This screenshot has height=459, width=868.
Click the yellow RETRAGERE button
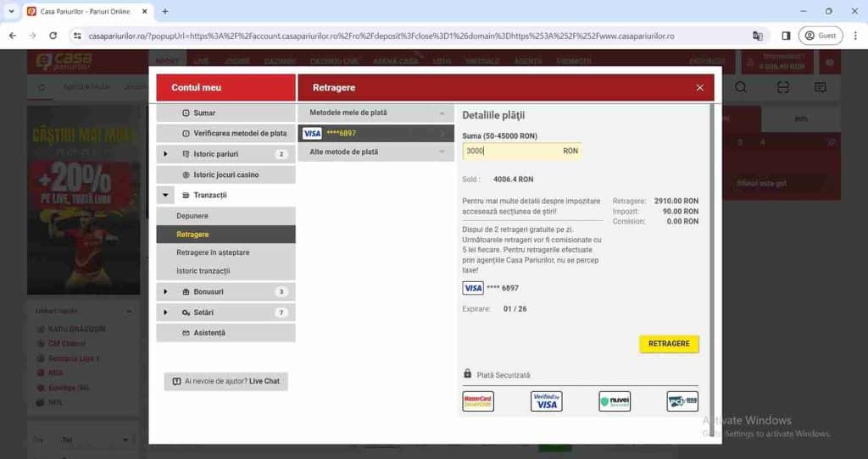coord(669,344)
